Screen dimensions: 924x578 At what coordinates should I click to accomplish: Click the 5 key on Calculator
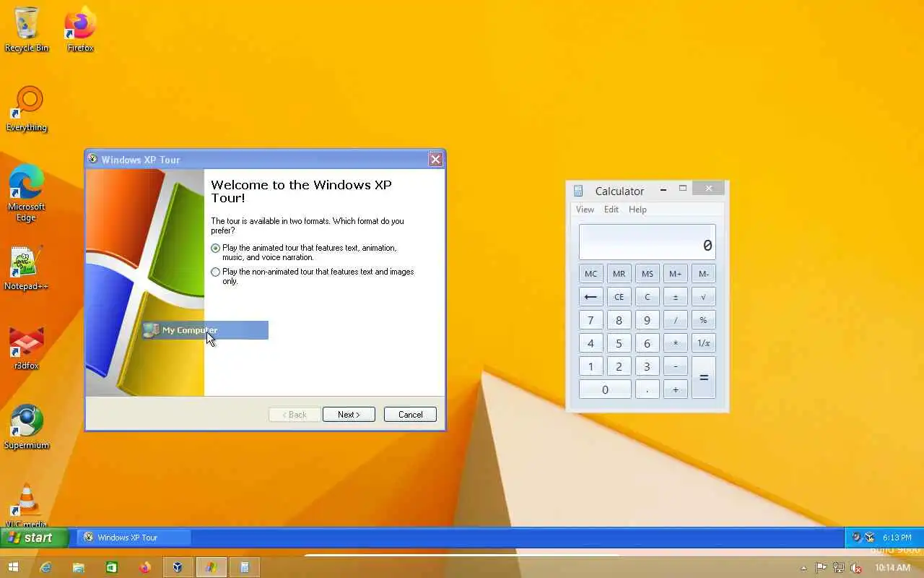[619, 343]
